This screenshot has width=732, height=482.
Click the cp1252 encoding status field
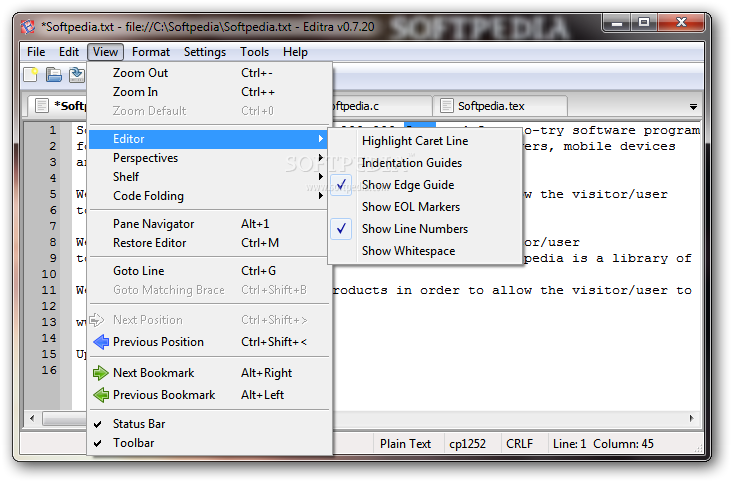tap(468, 444)
